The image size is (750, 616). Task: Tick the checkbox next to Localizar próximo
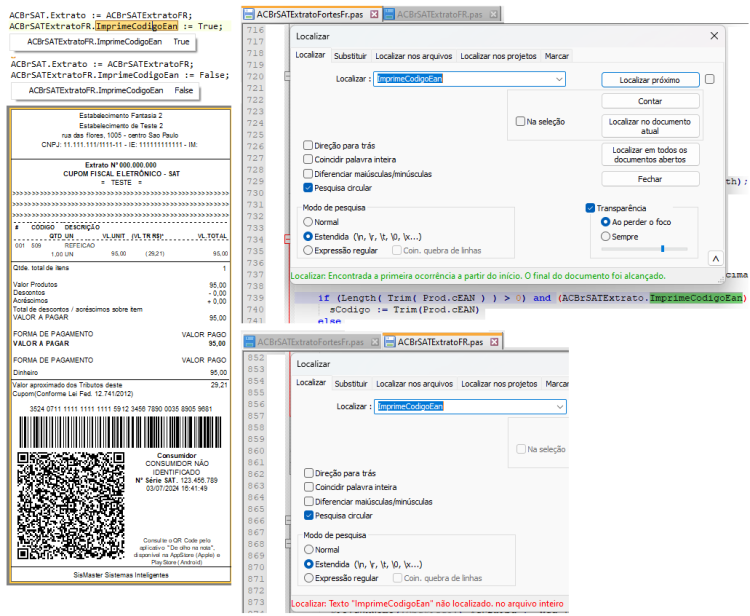(x=710, y=79)
